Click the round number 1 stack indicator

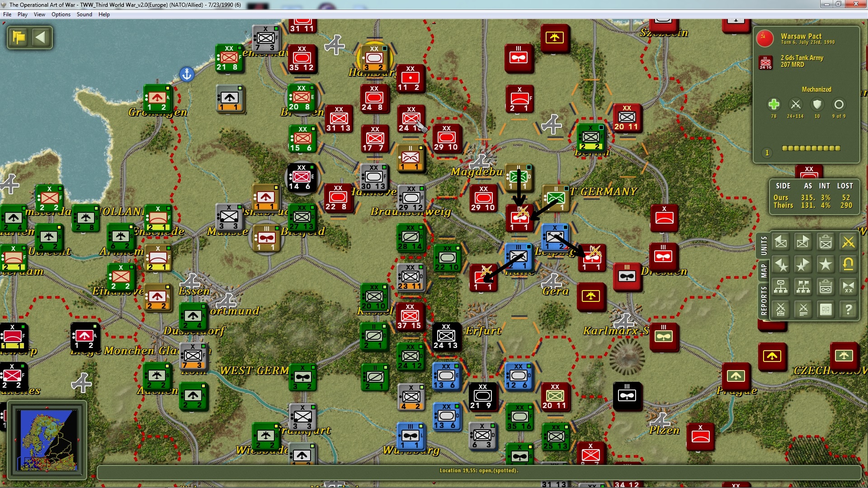[x=767, y=153]
